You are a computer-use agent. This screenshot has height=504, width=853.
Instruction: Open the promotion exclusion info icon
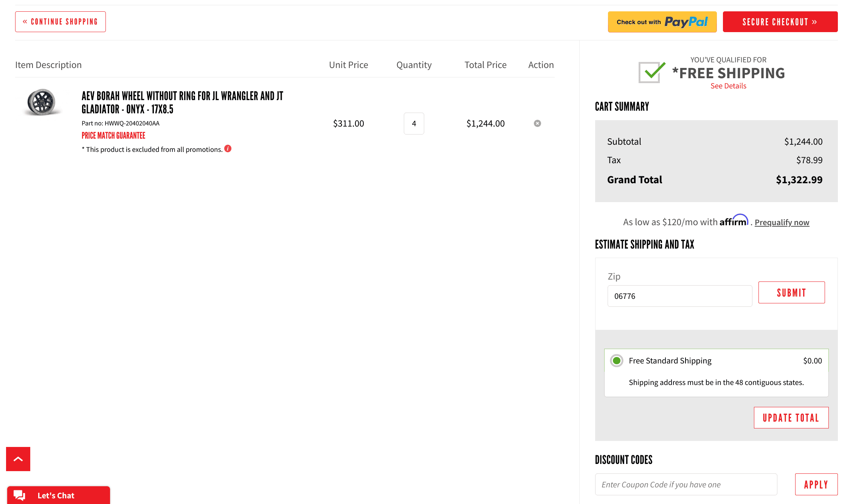tap(228, 148)
